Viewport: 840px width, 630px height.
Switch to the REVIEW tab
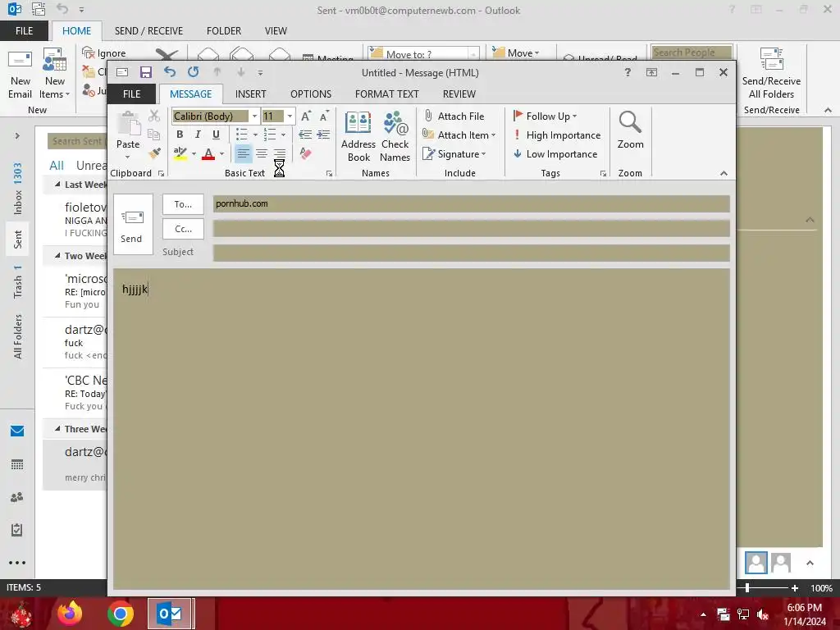pyautogui.click(x=459, y=94)
